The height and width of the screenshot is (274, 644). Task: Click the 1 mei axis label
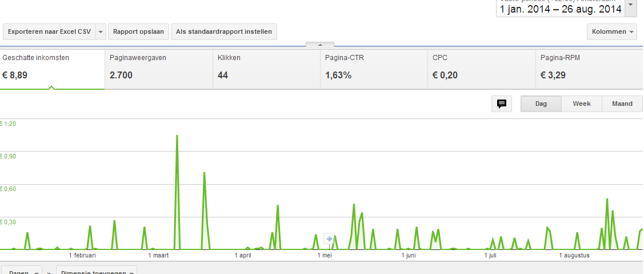coord(324,256)
